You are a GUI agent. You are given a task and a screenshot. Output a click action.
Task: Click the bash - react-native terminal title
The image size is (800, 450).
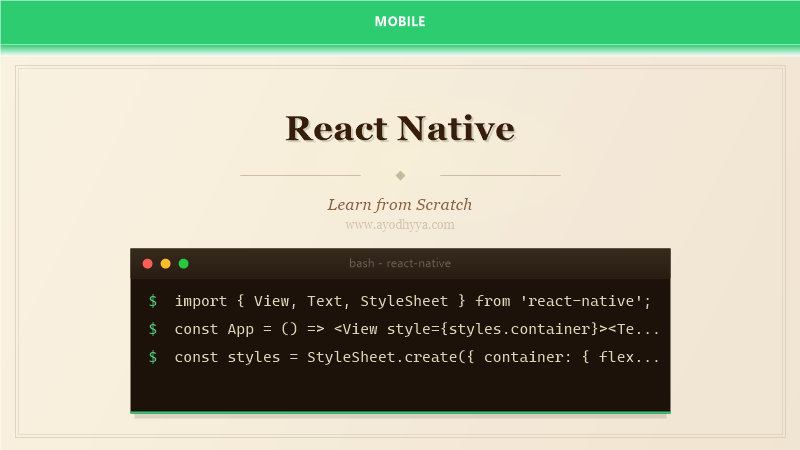click(x=400, y=263)
